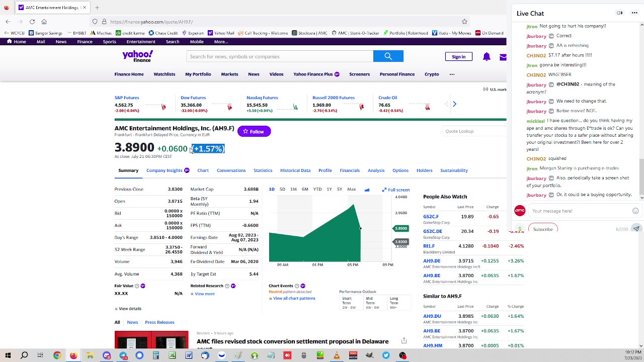Image resolution: width=644 pixels, height=362 pixels.
Task: Open My Portfolio in navigation
Action: (198, 74)
